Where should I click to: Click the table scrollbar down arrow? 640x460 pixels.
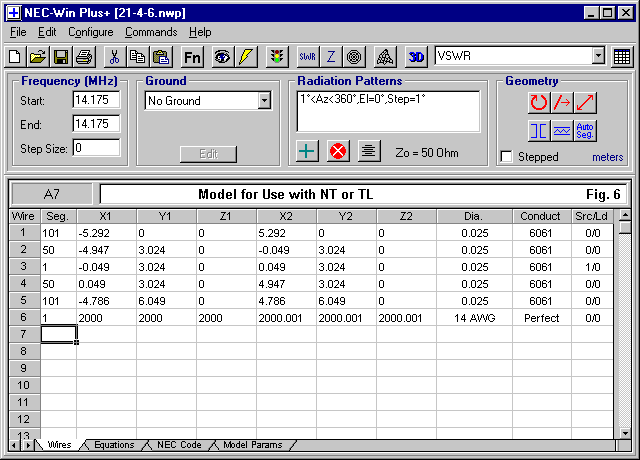point(624,432)
